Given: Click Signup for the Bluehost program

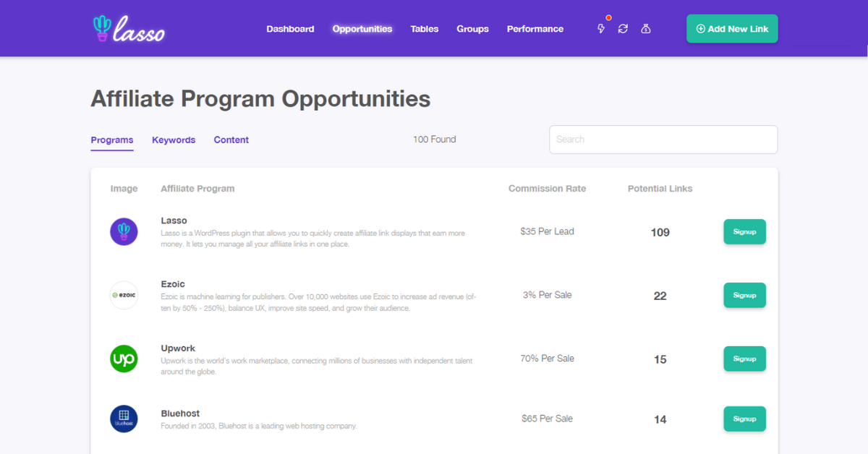Looking at the screenshot, I should 744,419.
